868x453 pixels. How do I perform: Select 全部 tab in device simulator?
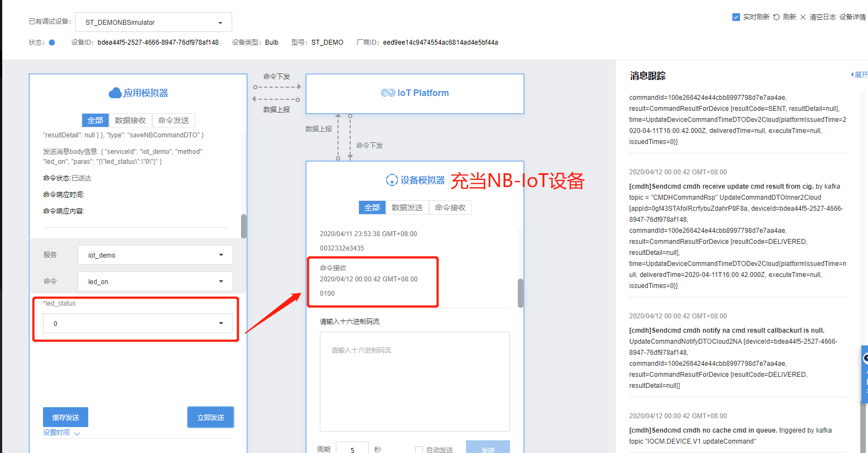click(372, 207)
